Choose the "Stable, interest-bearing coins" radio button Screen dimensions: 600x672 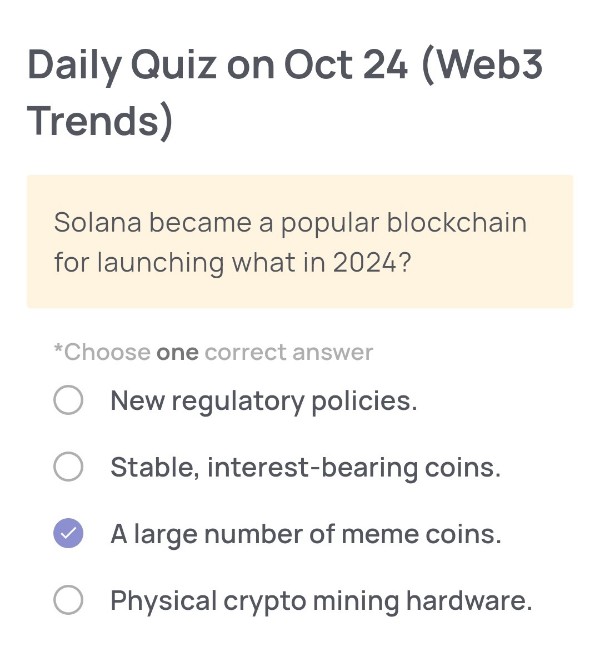[68, 467]
